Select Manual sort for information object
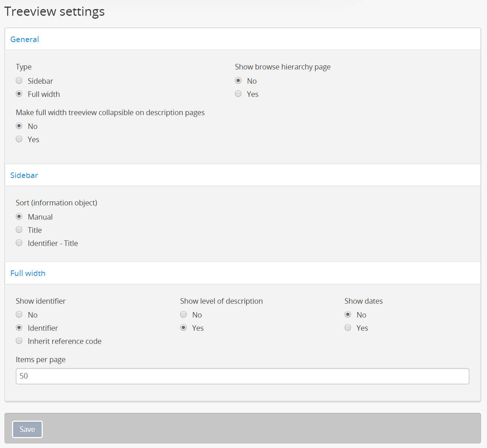The image size is (487, 448). click(x=19, y=217)
